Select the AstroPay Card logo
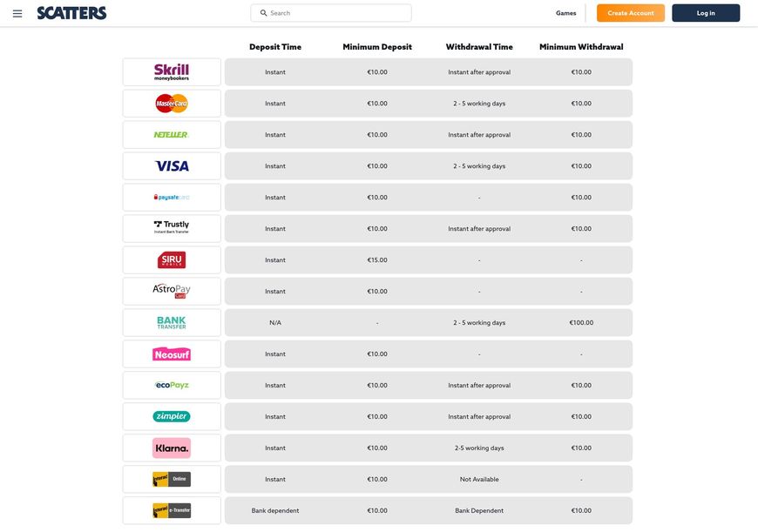The width and height of the screenshot is (758, 532). (x=172, y=291)
